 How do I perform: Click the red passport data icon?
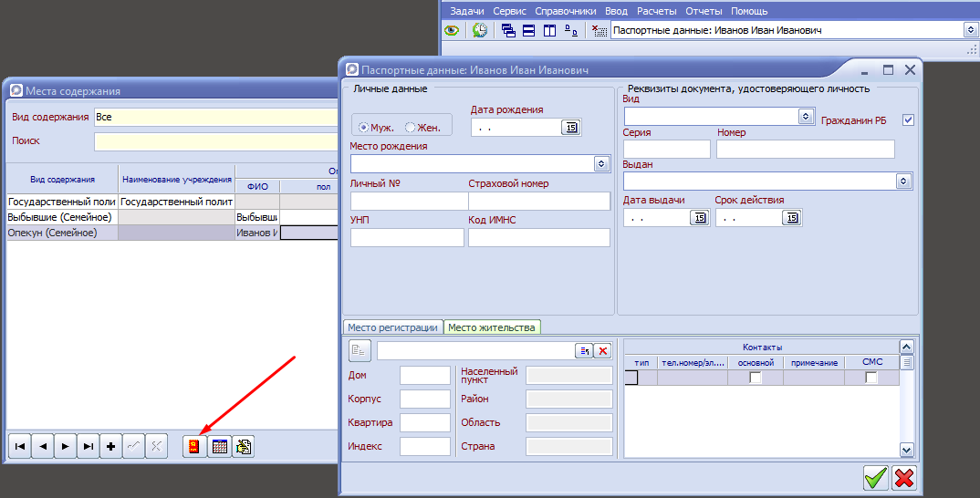coord(193,446)
